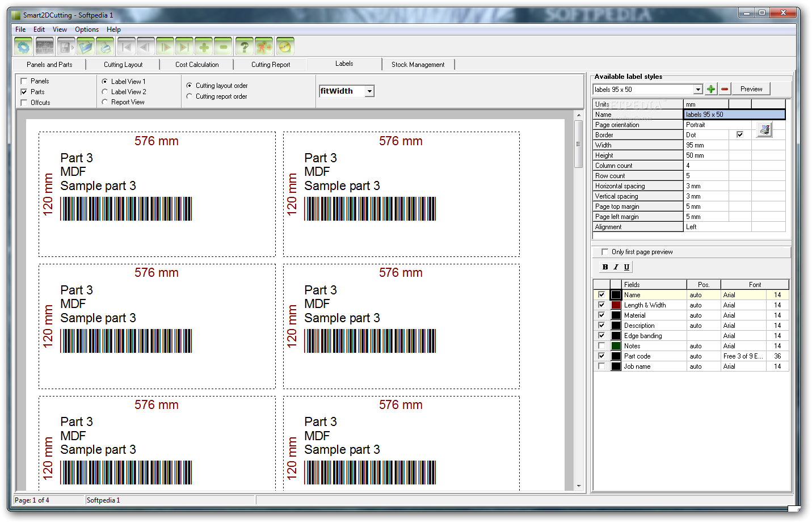Switch to the Cutting Report tab
Screen dimensions: 812x523
tap(271, 65)
